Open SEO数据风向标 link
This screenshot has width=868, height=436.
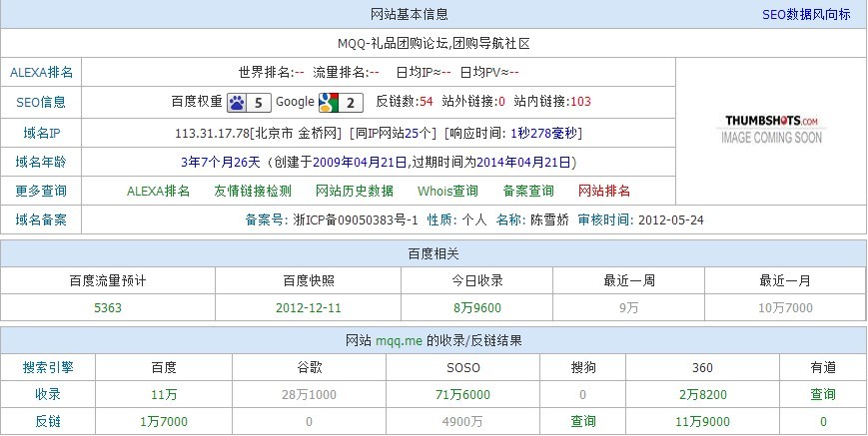pyautogui.click(x=806, y=14)
